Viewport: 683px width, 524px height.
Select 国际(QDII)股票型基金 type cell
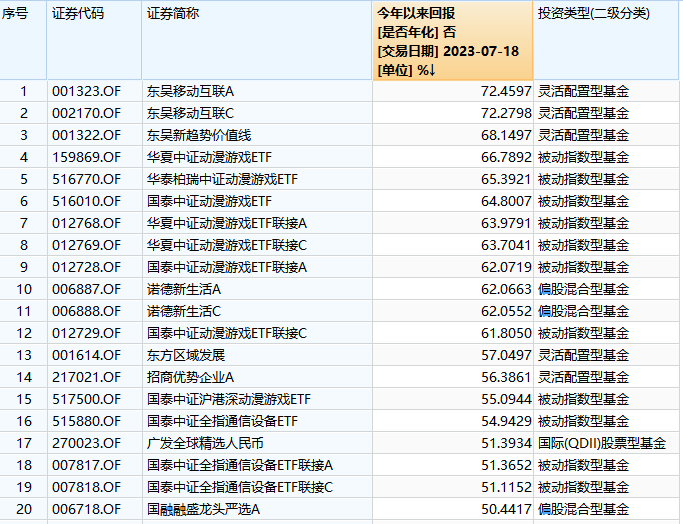tap(602, 443)
